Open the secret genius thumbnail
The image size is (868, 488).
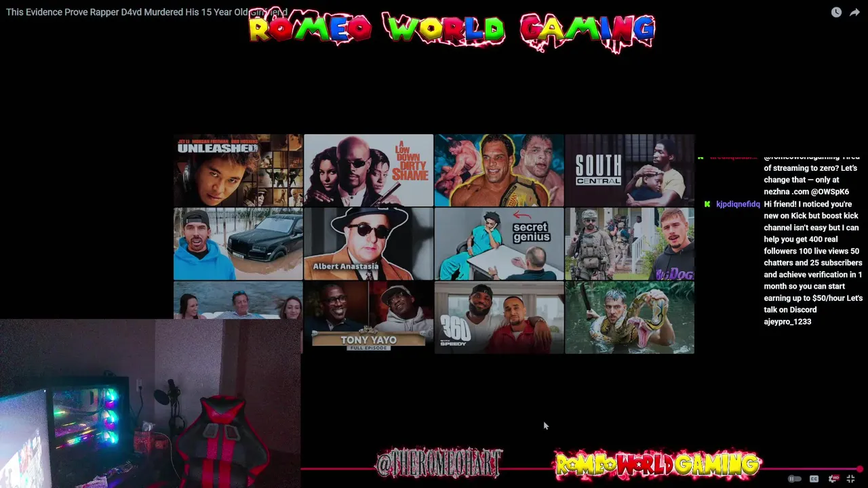click(499, 243)
